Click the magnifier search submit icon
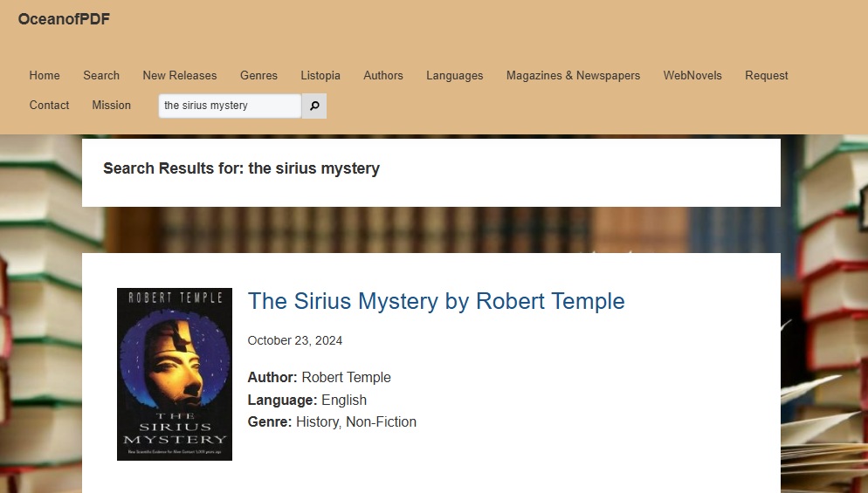The width and height of the screenshot is (868, 493). pos(314,106)
